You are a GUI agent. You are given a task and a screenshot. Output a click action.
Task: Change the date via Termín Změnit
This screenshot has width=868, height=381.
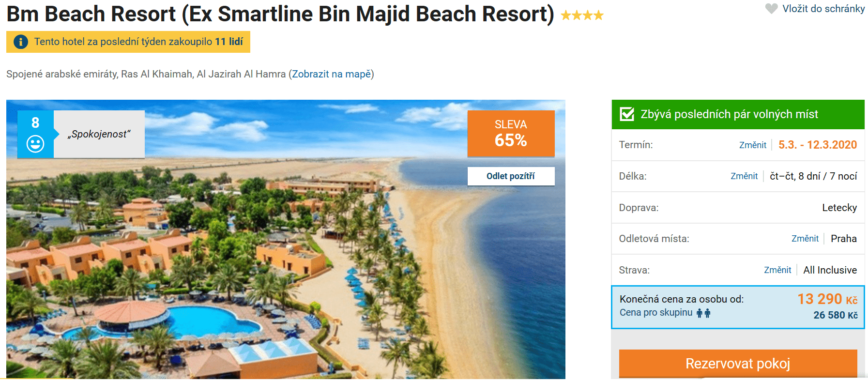(x=752, y=145)
